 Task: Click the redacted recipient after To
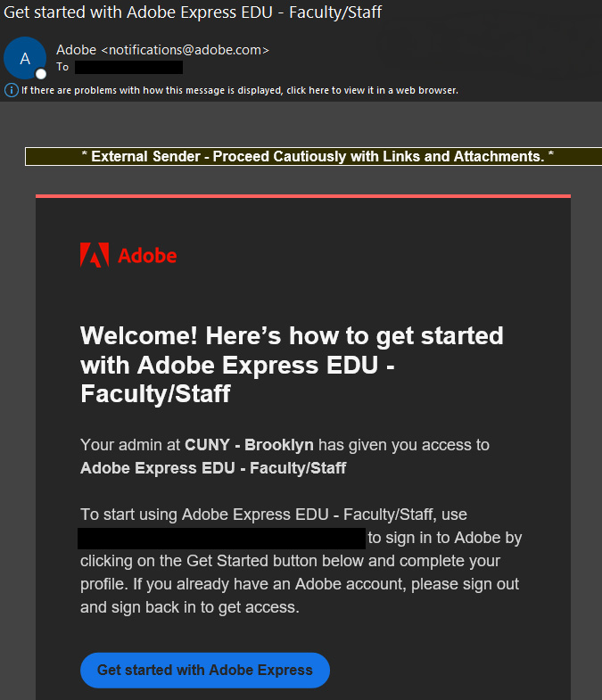coord(128,67)
